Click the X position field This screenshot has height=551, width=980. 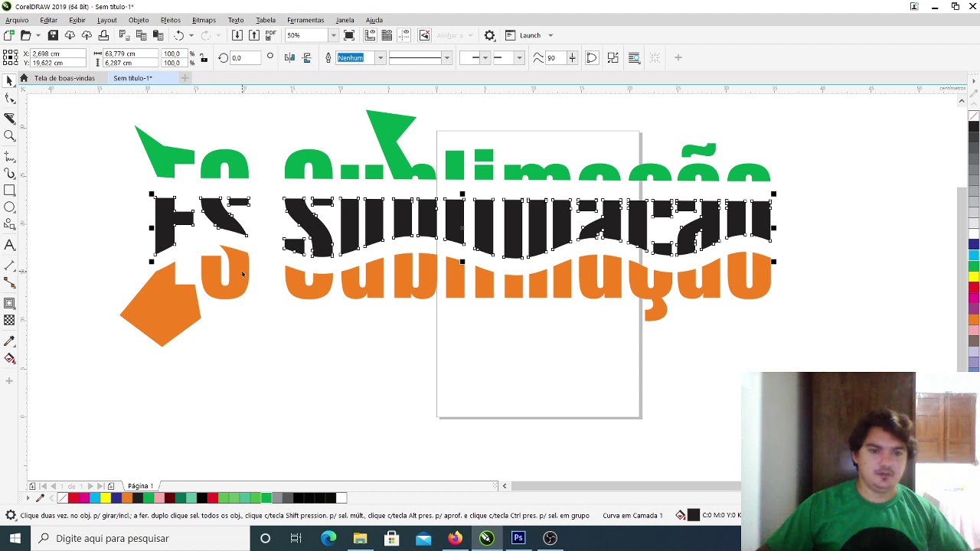57,54
